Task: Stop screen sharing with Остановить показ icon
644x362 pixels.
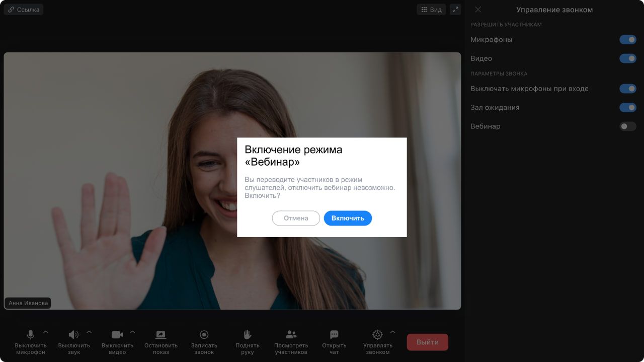Action: [x=160, y=335]
